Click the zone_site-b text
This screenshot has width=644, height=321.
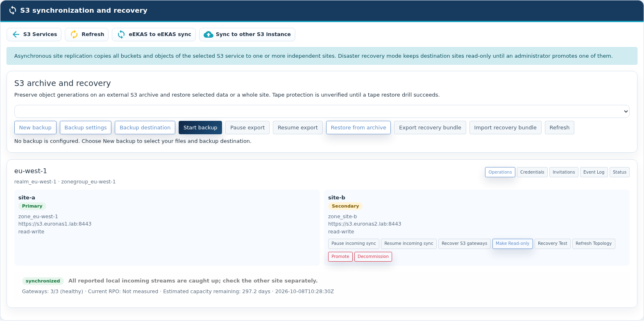pos(342,217)
